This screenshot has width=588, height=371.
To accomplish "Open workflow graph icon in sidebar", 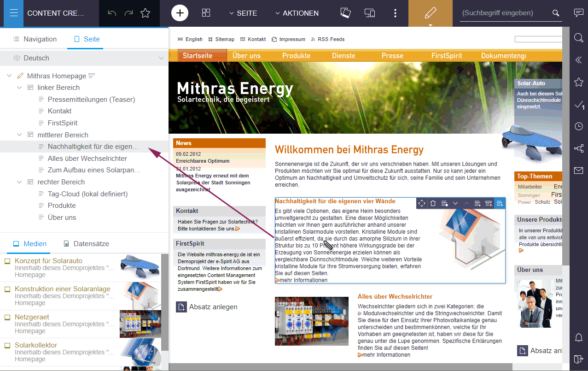I will 579,148.
